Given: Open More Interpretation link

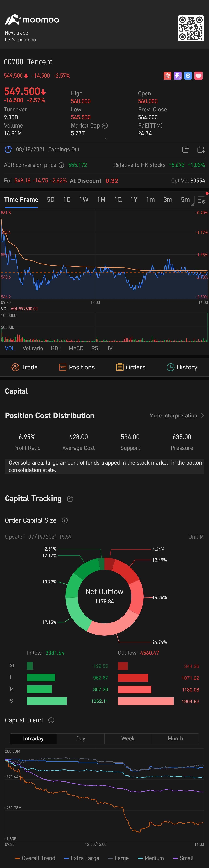Looking at the screenshot, I should click(173, 415).
